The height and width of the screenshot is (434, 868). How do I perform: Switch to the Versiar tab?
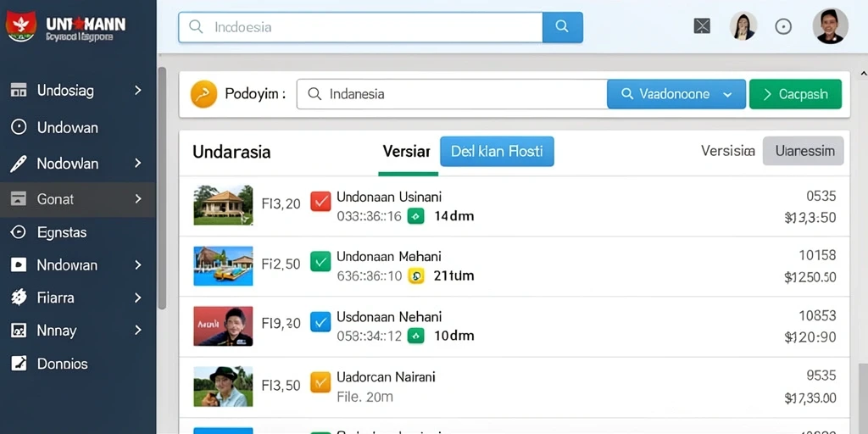(x=406, y=151)
